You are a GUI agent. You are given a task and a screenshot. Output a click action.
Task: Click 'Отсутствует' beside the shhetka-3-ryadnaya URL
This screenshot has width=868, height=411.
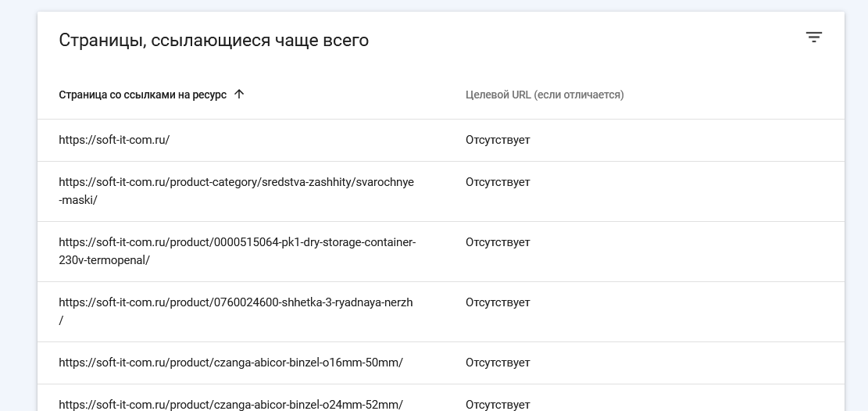tap(498, 302)
